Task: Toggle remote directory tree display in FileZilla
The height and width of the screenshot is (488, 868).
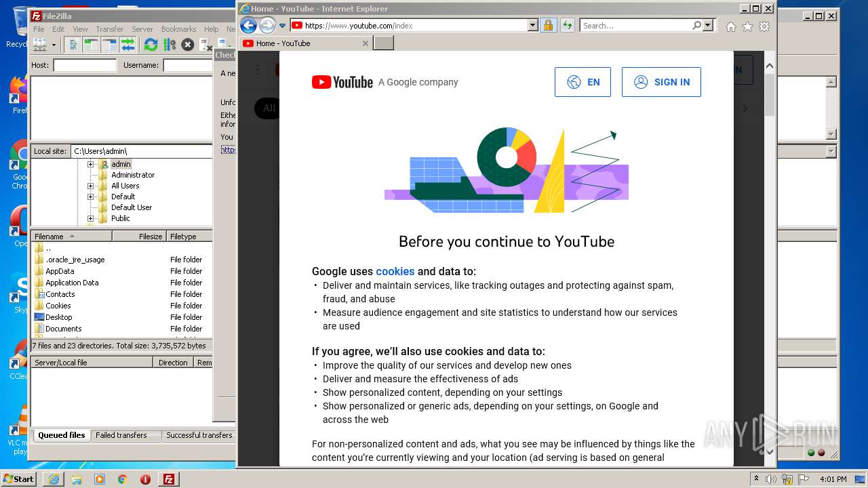Action: pos(109,45)
